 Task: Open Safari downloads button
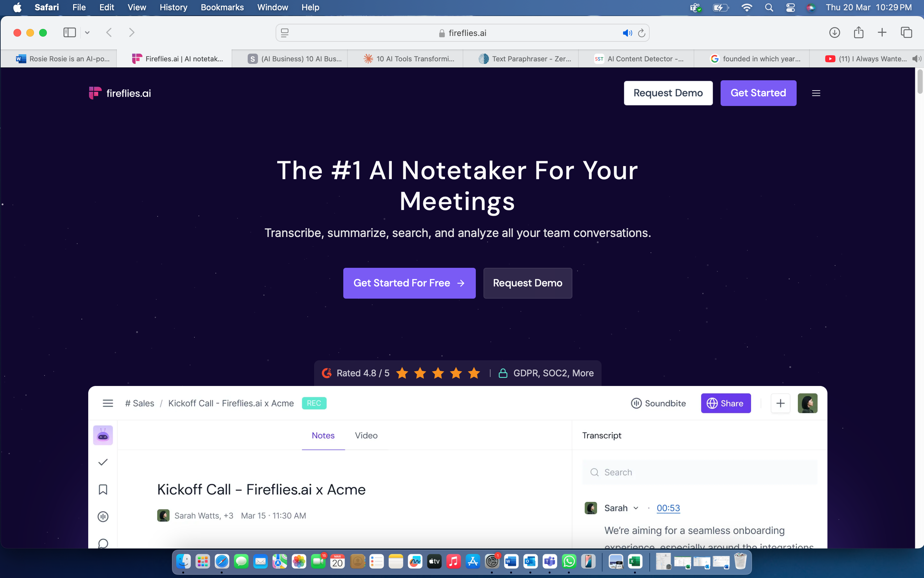click(834, 32)
